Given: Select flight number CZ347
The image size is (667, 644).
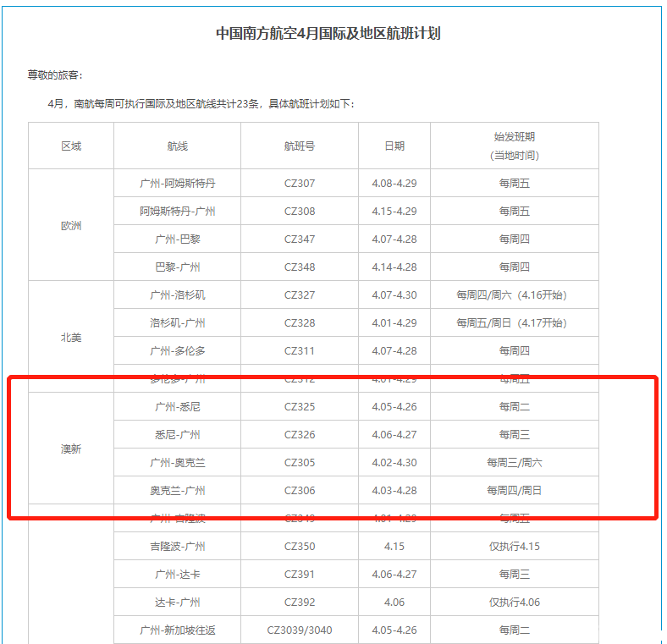Looking at the screenshot, I should (x=300, y=239).
